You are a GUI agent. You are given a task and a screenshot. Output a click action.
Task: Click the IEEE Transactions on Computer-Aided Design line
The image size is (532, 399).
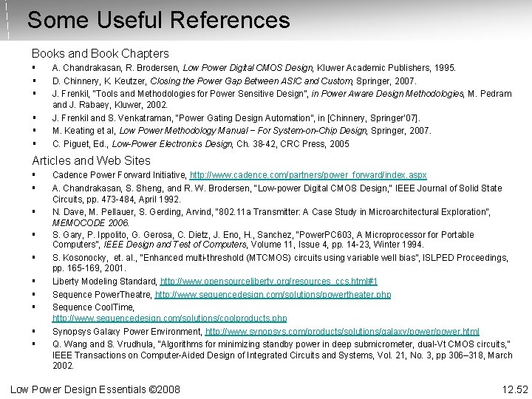(x=282, y=355)
